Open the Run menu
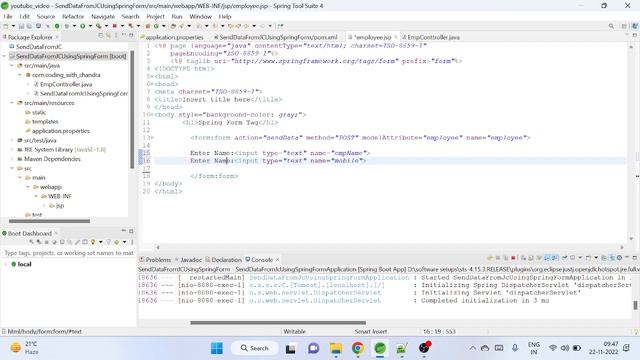 (x=177, y=16)
